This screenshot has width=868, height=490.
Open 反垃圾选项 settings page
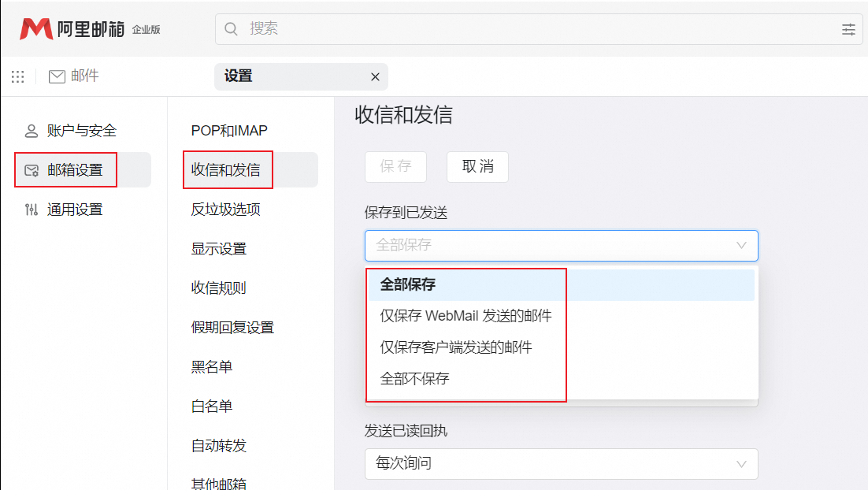225,210
